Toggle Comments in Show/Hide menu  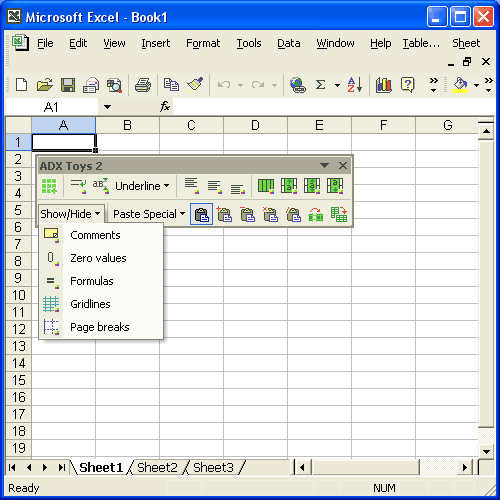click(x=101, y=235)
